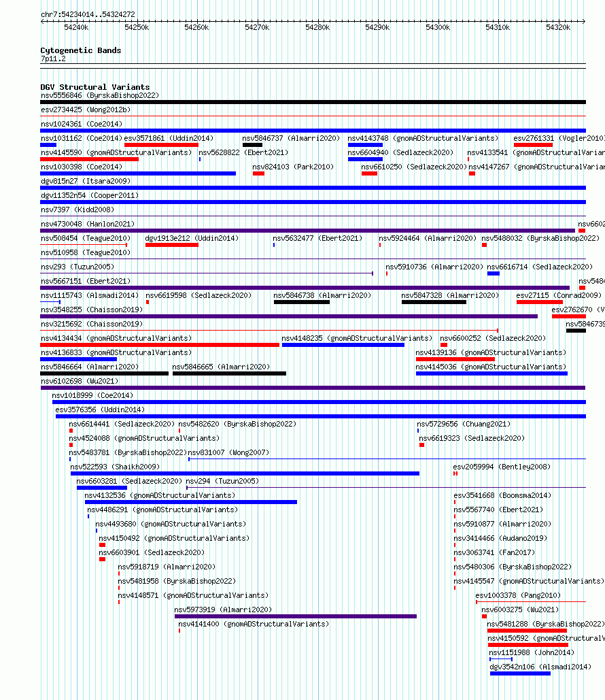Image resolution: width=605 pixels, height=700 pixels.
Task: Open dgv815n27 (Itsara2009) variant
Action: [x=86, y=181]
